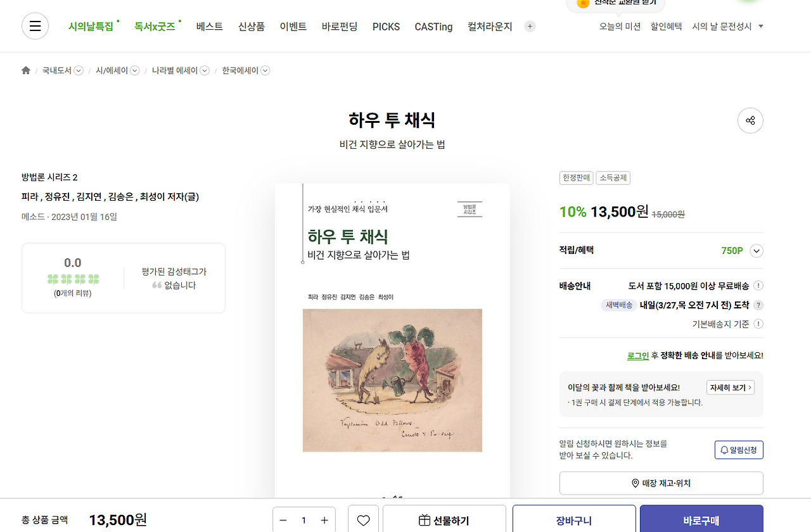Open the 컬처라운지 menu

(x=490, y=27)
